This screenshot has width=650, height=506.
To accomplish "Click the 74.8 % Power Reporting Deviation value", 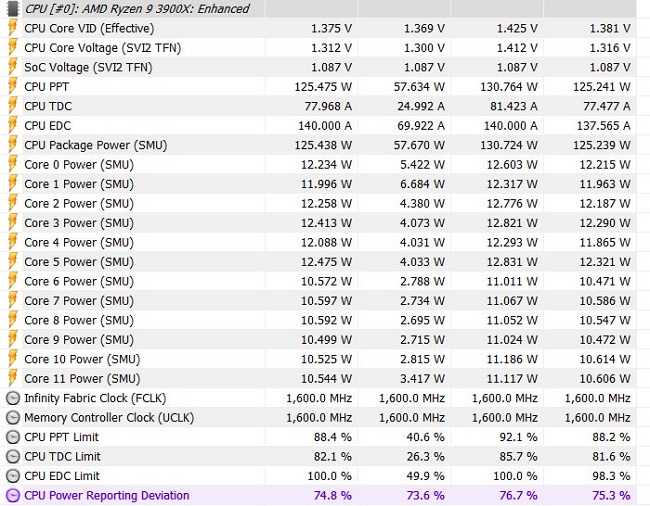I will (x=332, y=496).
